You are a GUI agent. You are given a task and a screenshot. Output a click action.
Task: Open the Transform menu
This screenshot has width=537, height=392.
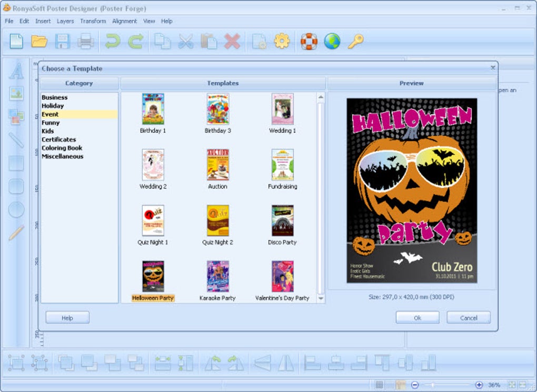point(93,21)
